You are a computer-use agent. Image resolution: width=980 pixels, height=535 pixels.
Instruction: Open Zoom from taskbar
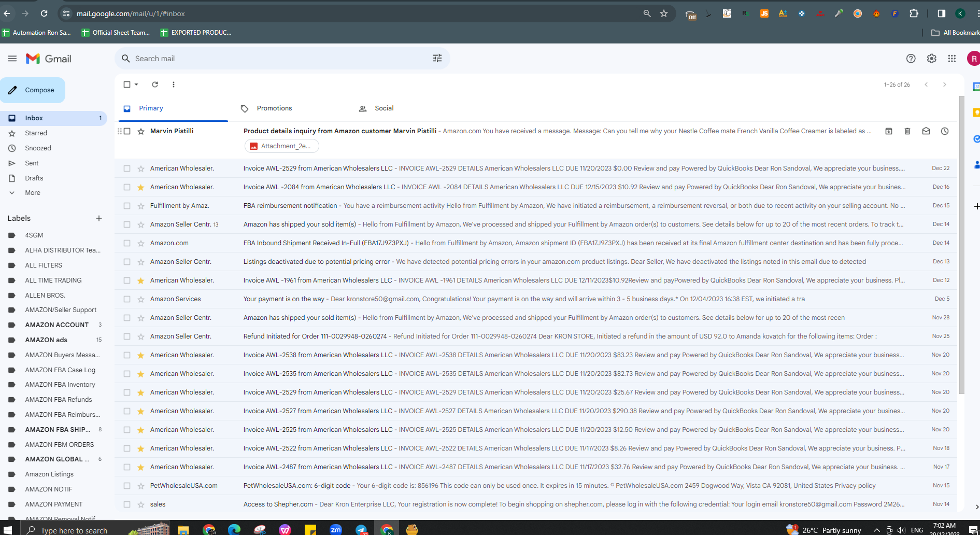click(x=336, y=530)
